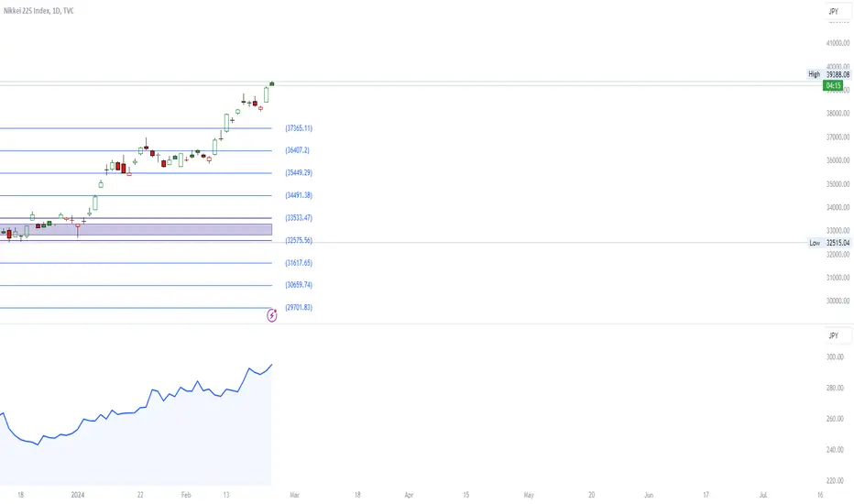Click the (32575.56) level label

point(299,240)
